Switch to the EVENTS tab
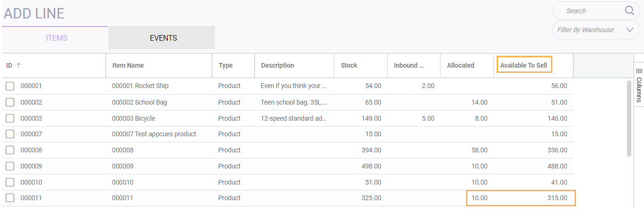The height and width of the screenshot is (212, 644). pos(163,38)
